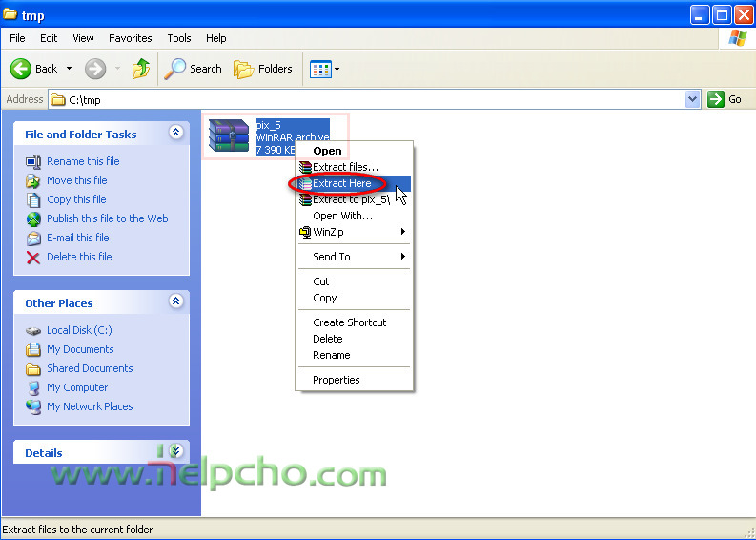The width and height of the screenshot is (756, 540).
Task: Expand the Details panel
Action: coord(176,450)
